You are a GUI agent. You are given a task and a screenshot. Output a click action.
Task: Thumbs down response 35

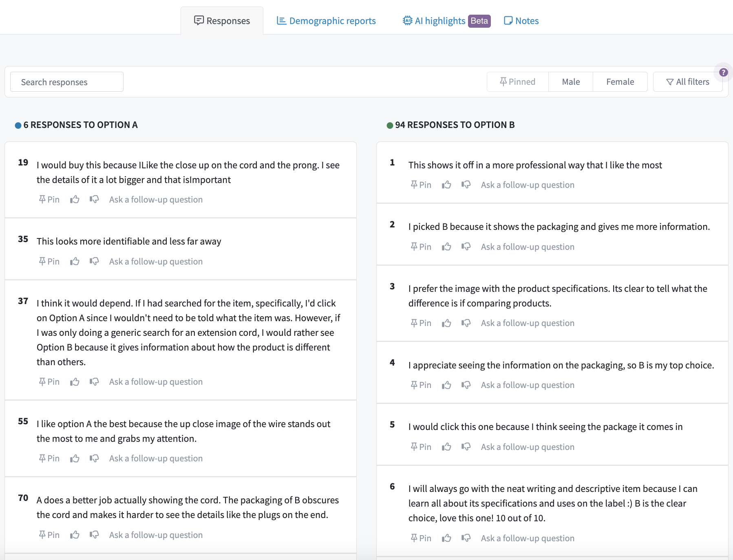click(x=94, y=261)
